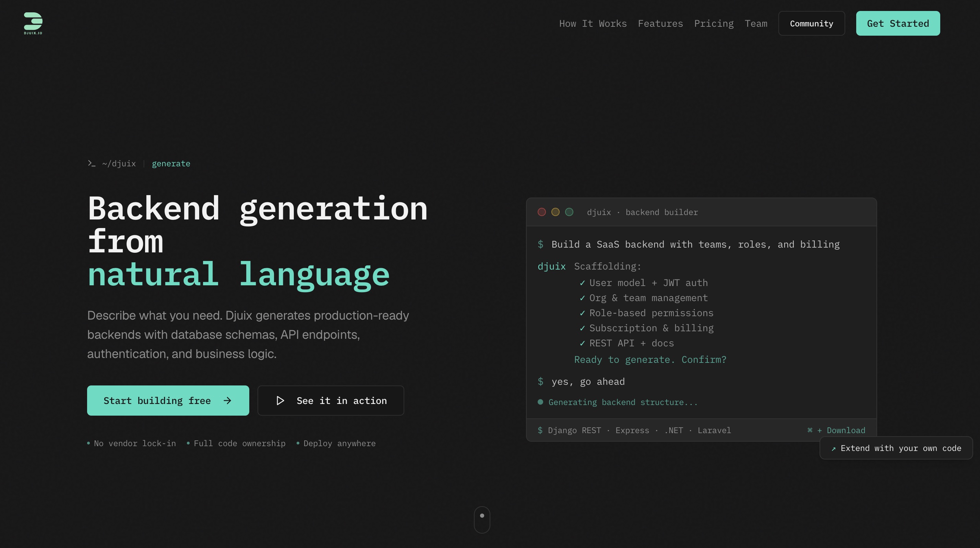Click 'Full code ownership' bullet text
The height and width of the screenshot is (548, 980).
240,443
